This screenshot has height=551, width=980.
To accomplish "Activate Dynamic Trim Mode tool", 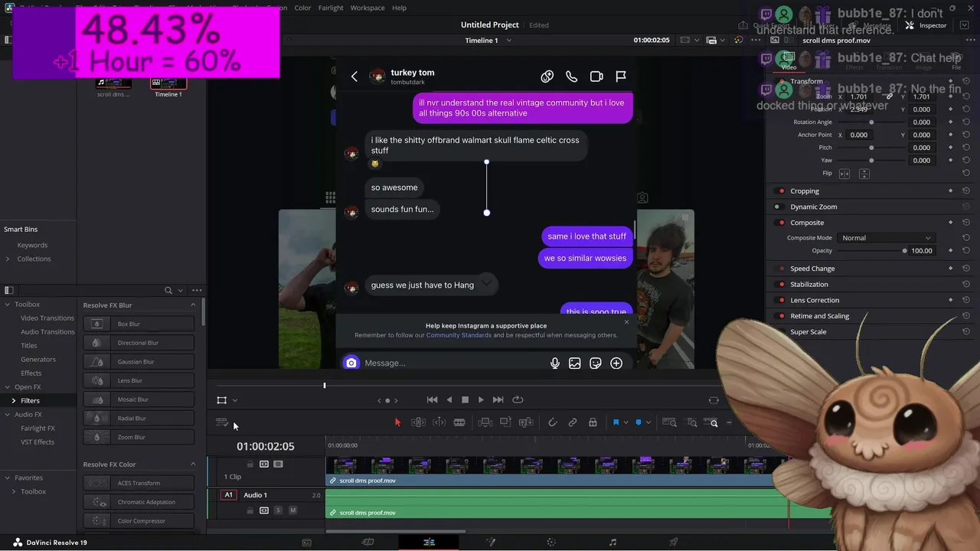I will pyautogui.click(x=439, y=422).
